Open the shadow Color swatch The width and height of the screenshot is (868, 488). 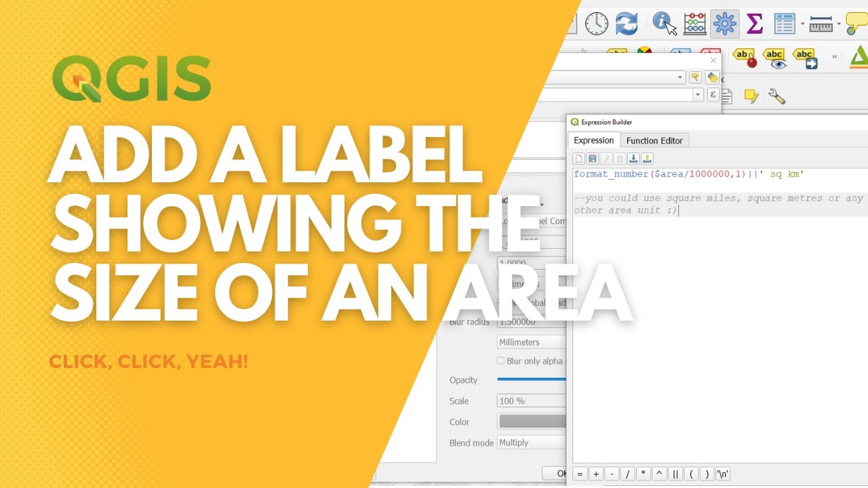532,422
